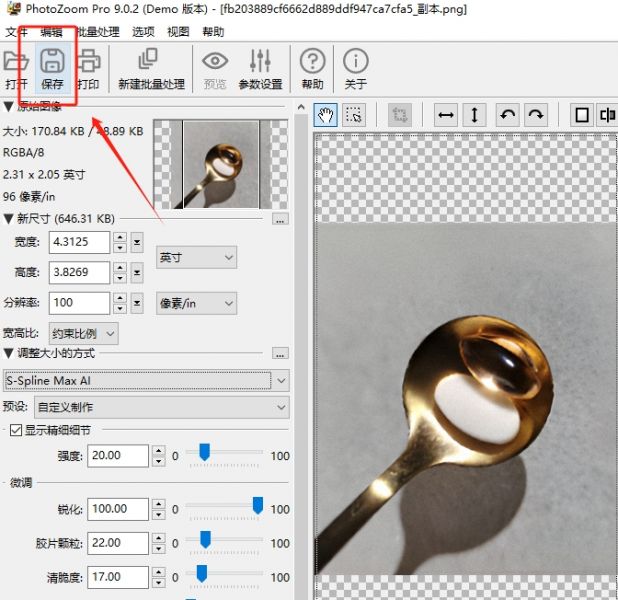Toggle the 显示精细细节 checkbox
The width and height of the screenshot is (618, 600).
(x=16, y=430)
